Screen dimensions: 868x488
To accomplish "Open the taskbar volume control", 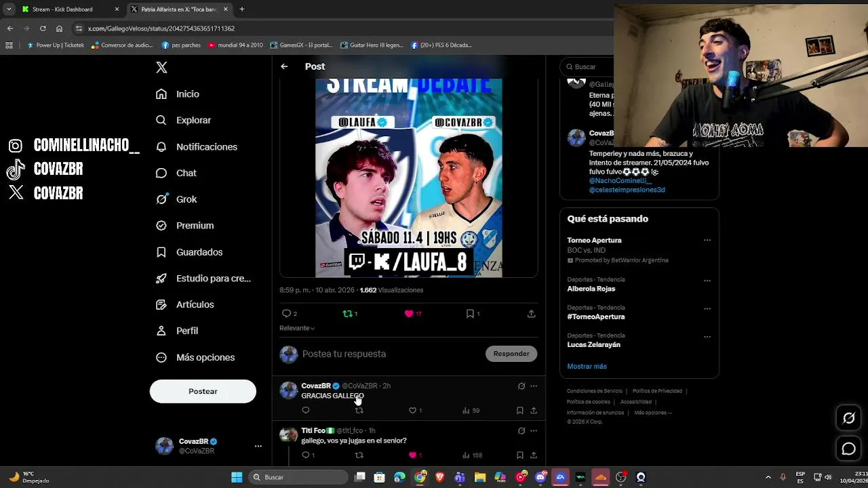I will [827, 477].
